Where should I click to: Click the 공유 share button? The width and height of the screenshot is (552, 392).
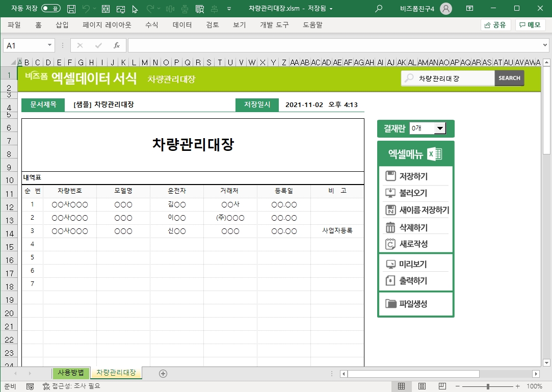click(x=495, y=25)
